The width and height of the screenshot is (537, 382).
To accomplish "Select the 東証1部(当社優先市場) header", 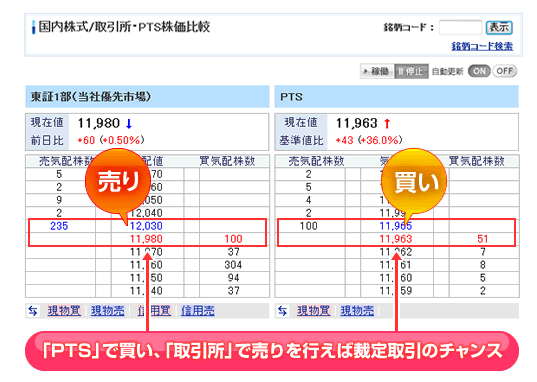I will [x=147, y=97].
